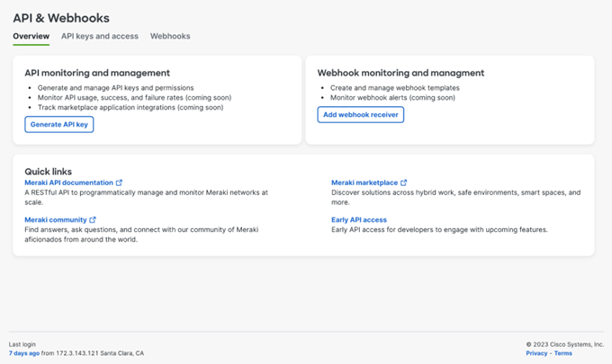Click the 'API monitoring and management' card heading
The image size is (612, 364).
[x=97, y=73]
